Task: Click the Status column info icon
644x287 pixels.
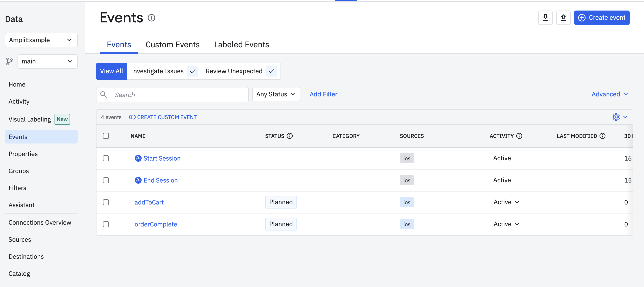Action: click(x=289, y=136)
